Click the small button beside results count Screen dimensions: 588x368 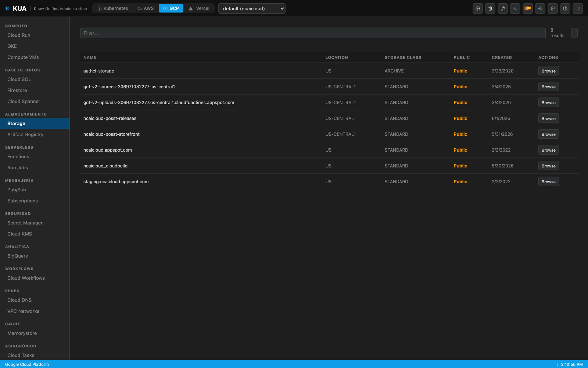(x=574, y=33)
